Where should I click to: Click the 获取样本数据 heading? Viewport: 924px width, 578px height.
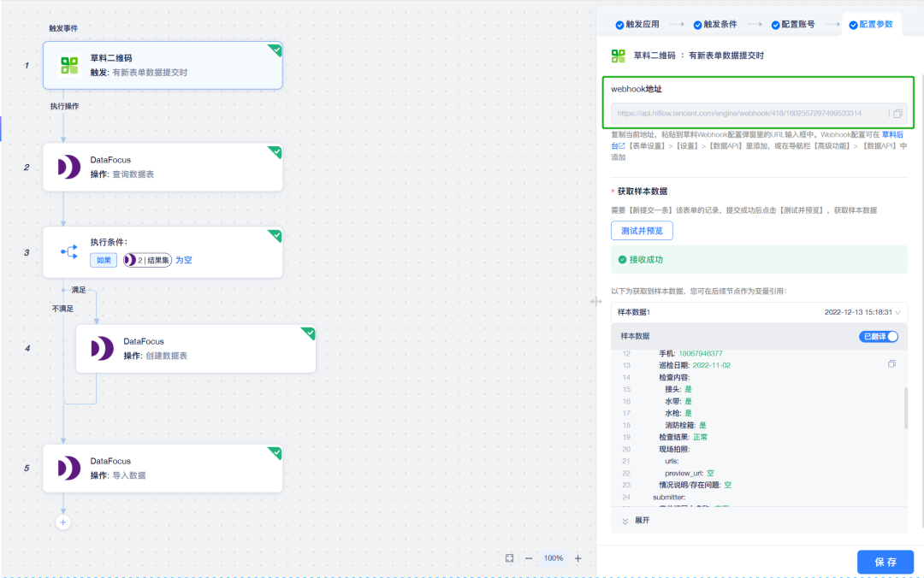[x=643, y=192]
